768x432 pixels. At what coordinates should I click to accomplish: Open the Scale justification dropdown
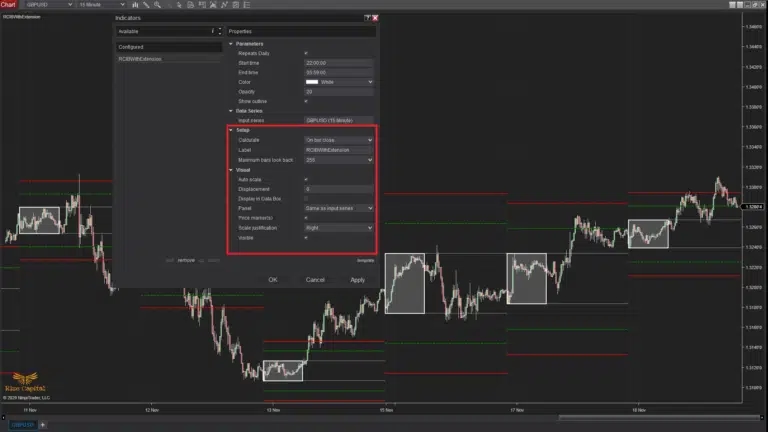339,227
